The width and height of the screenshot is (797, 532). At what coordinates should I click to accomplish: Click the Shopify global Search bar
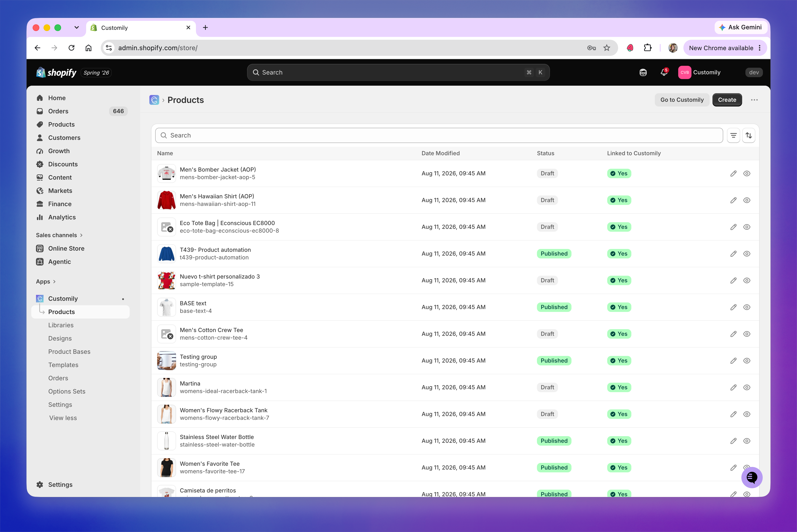point(398,72)
